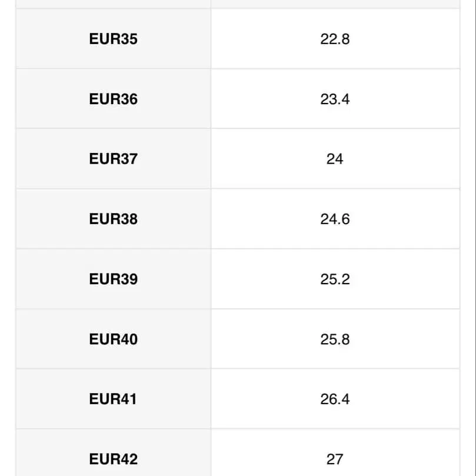This screenshot has width=476, height=476.
Task: Click the 26.4 length value
Action: 335,399
